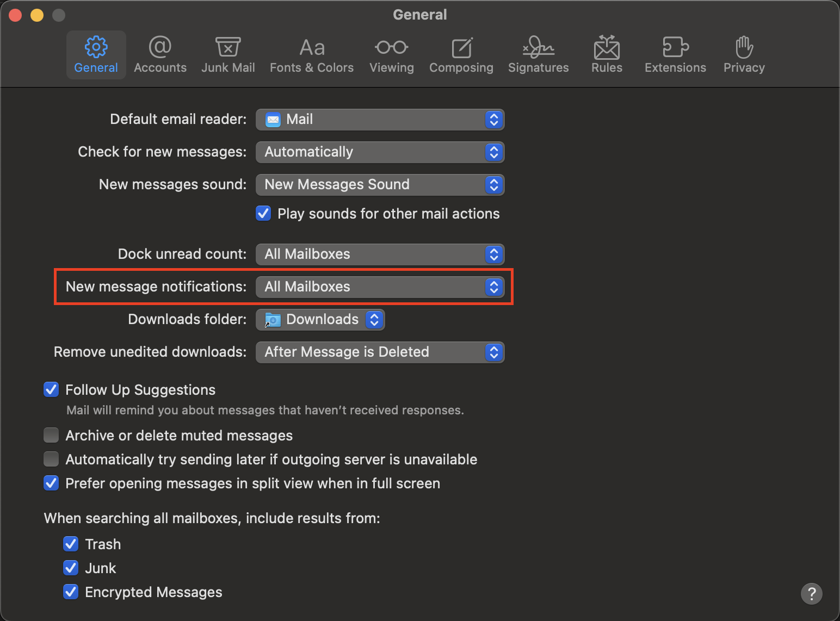Enable Archive or delete muted messages
Screen dimensions: 840x621
(x=51, y=435)
